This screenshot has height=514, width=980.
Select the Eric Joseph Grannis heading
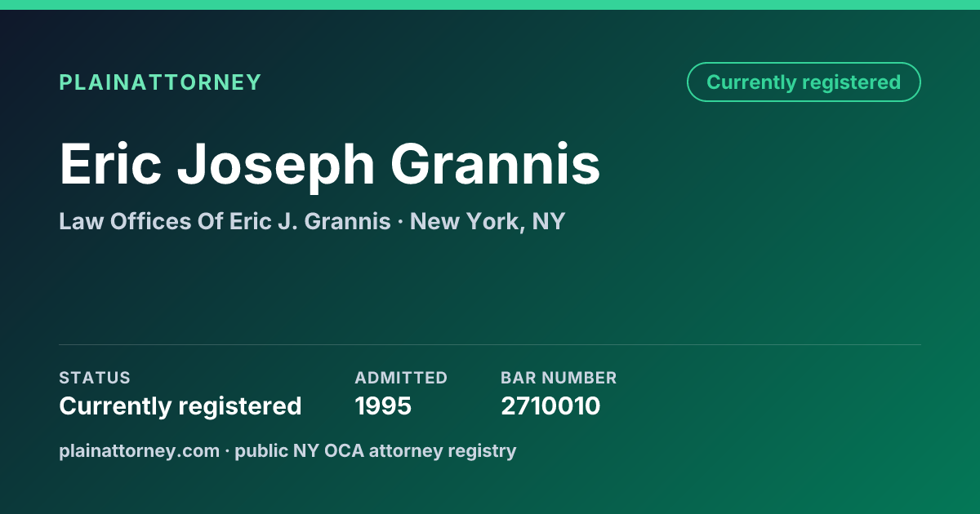click(x=330, y=166)
